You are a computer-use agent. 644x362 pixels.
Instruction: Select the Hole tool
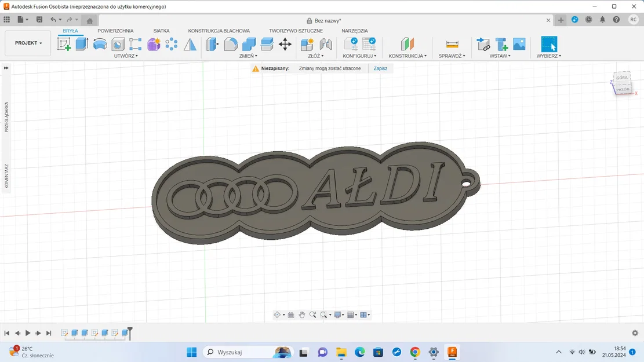[118, 44]
